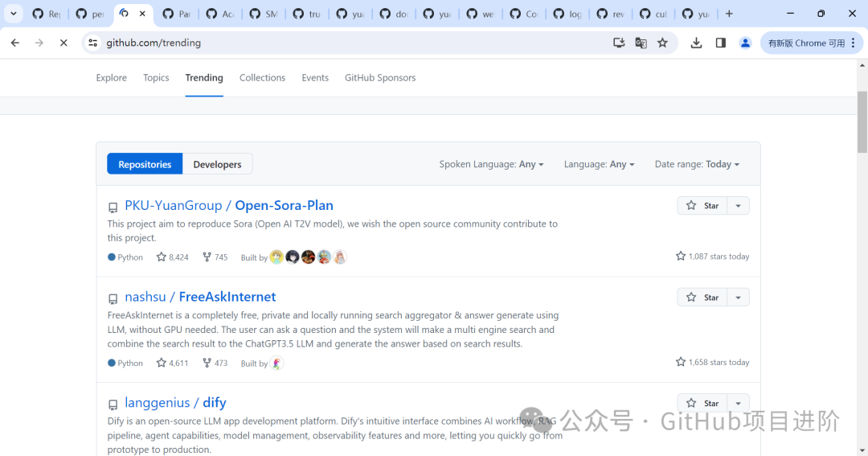Screen dimensions: 868x456
Task: Open the forks count 745
Action: point(215,257)
